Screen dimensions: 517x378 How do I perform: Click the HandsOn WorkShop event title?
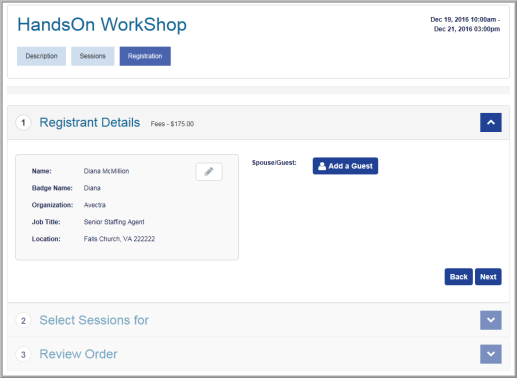click(102, 25)
